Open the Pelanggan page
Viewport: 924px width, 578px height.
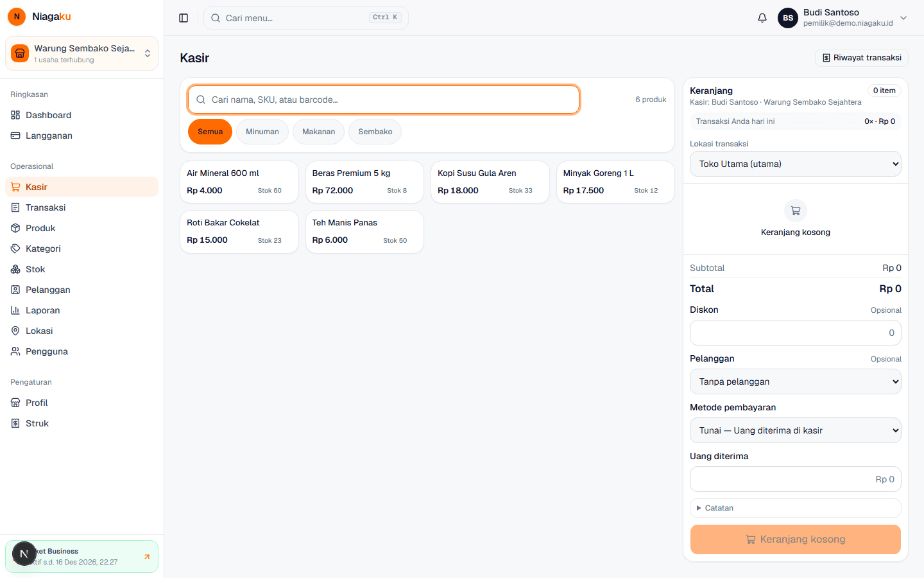(x=81, y=290)
